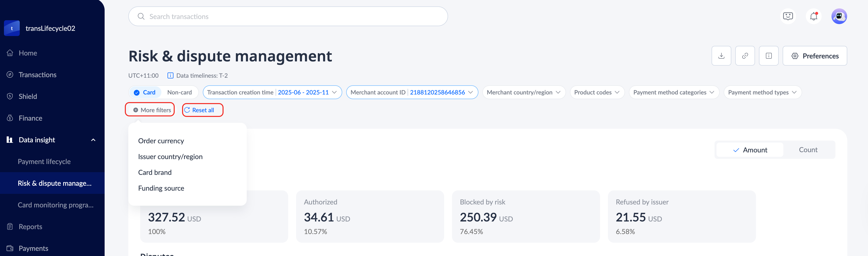868x256 pixels.
Task: Click the user avatar icon
Action: (x=839, y=16)
